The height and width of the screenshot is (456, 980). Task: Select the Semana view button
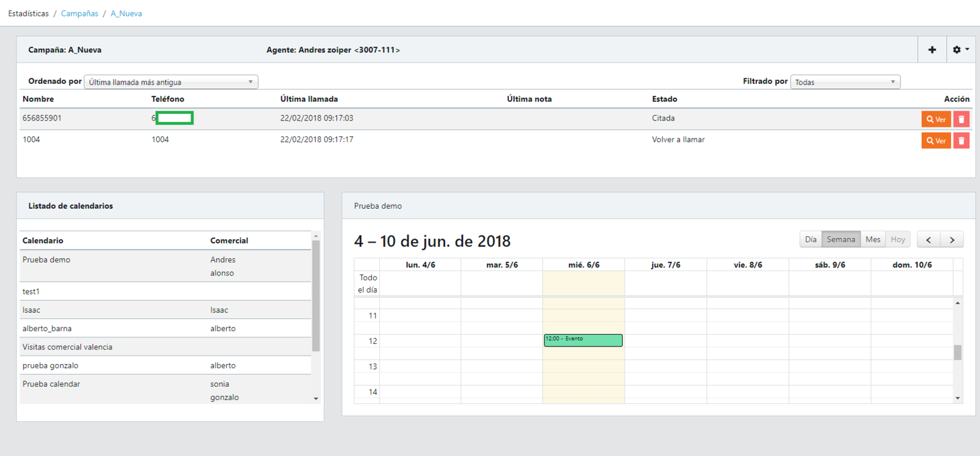[840, 239]
